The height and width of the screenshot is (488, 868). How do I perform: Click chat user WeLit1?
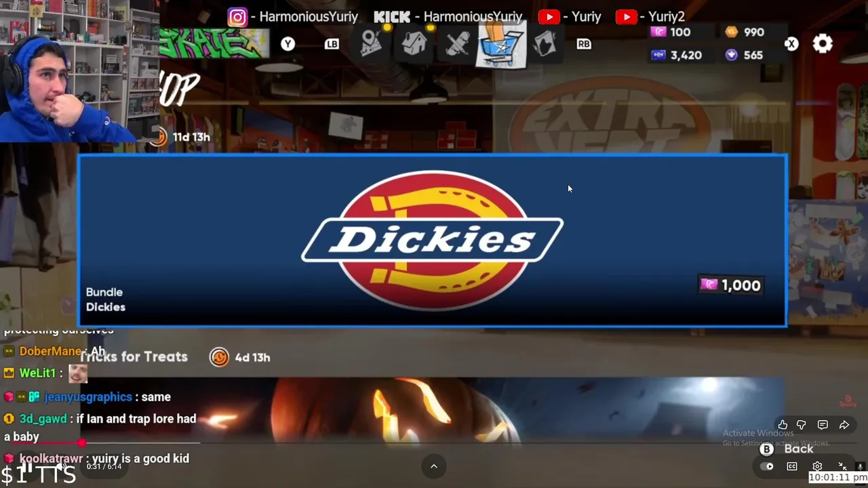37,373
